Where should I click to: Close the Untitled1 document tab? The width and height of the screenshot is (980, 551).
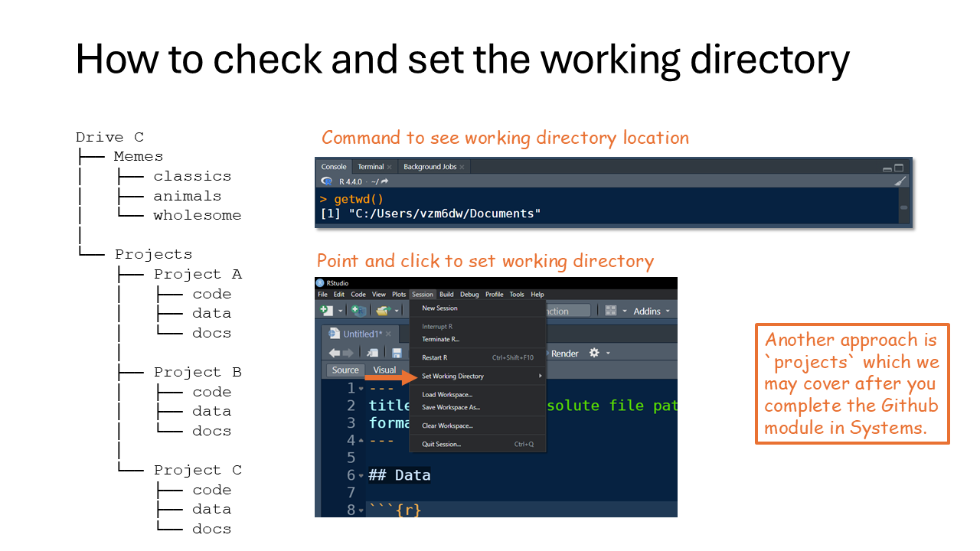click(388, 334)
